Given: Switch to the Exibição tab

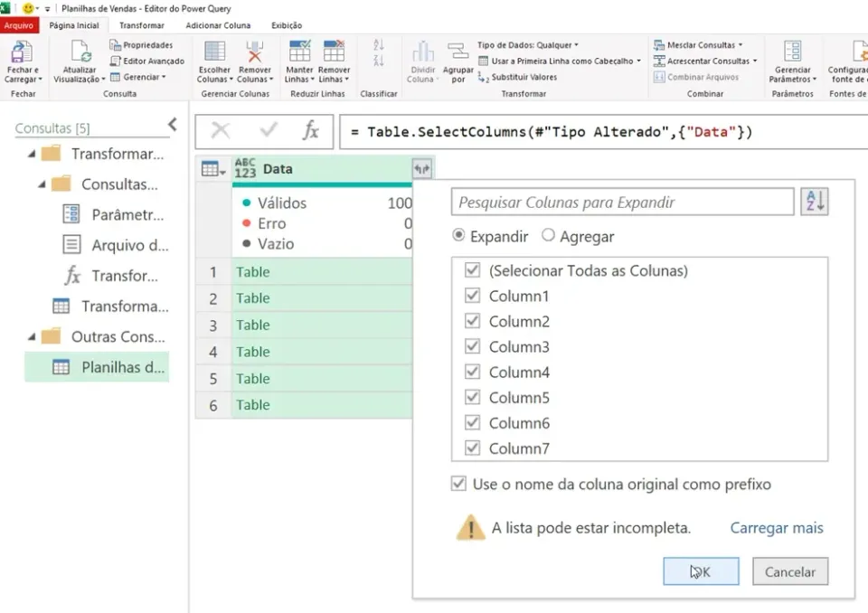Looking at the screenshot, I should 287,25.
